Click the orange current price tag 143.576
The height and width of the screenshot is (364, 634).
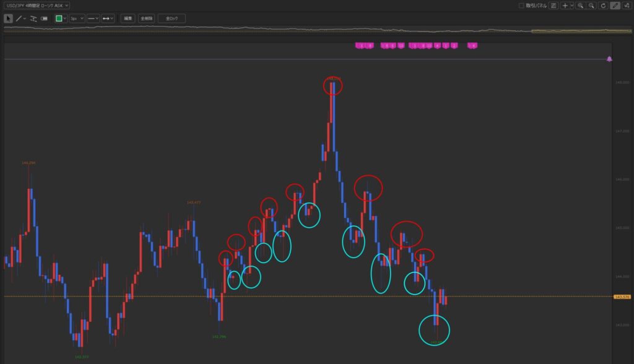pyautogui.click(x=622, y=297)
